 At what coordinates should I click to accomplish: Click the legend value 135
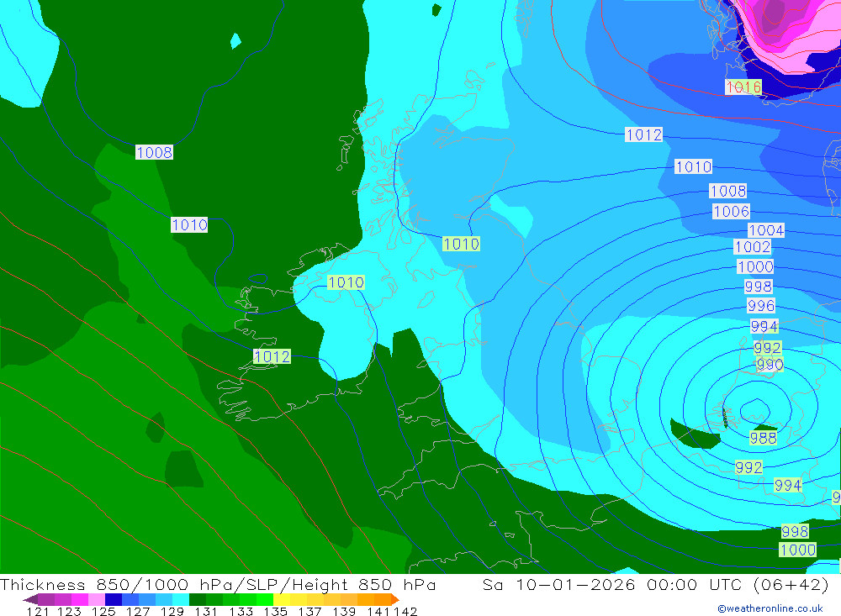point(275,611)
